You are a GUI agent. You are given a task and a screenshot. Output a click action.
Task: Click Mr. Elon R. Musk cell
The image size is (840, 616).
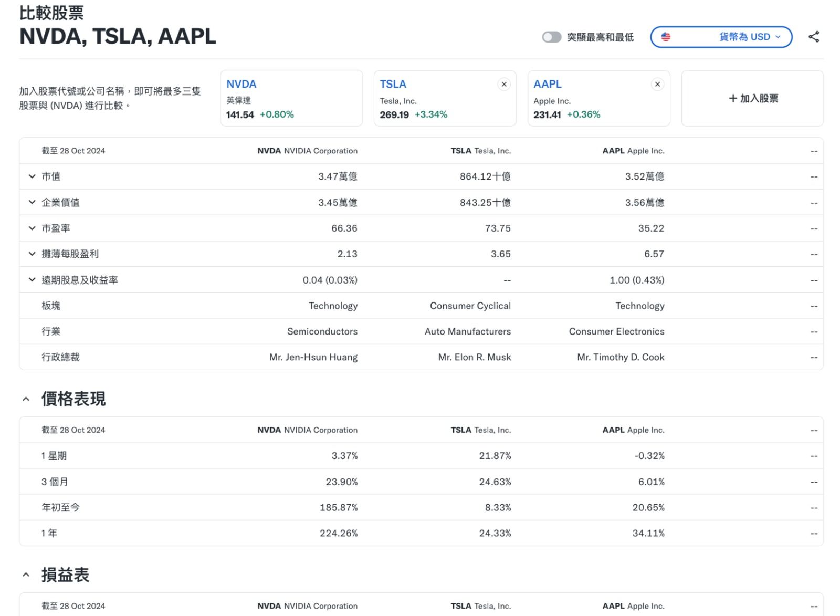[475, 357]
